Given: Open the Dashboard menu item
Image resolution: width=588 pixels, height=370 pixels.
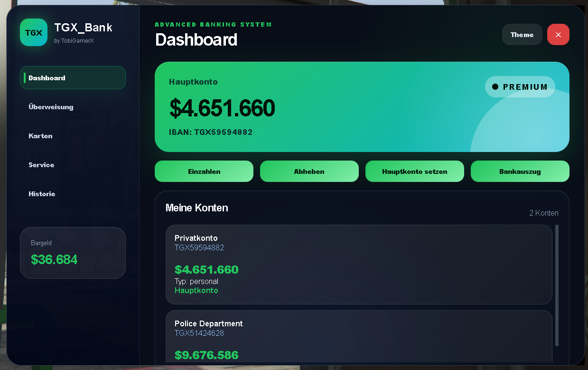Looking at the screenshot, I should coord(73,77).
